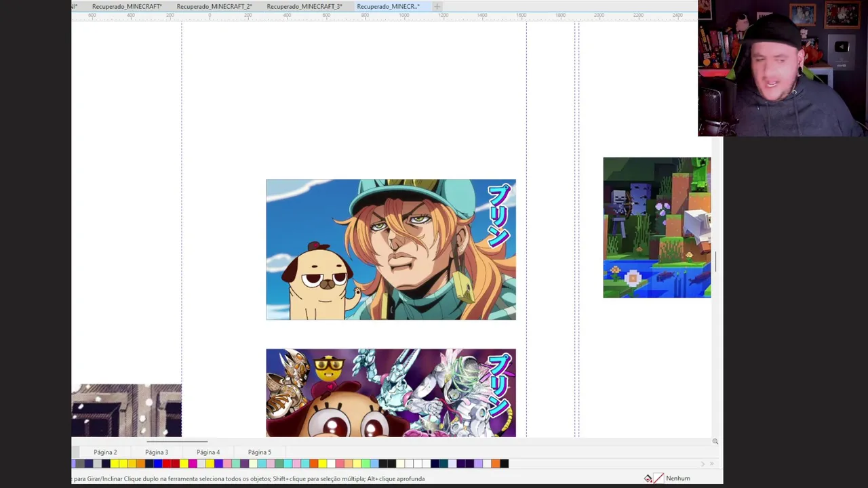The image size is (868, 488).
Task: Select the purple-background pug banner image
Action: [391, 393]
